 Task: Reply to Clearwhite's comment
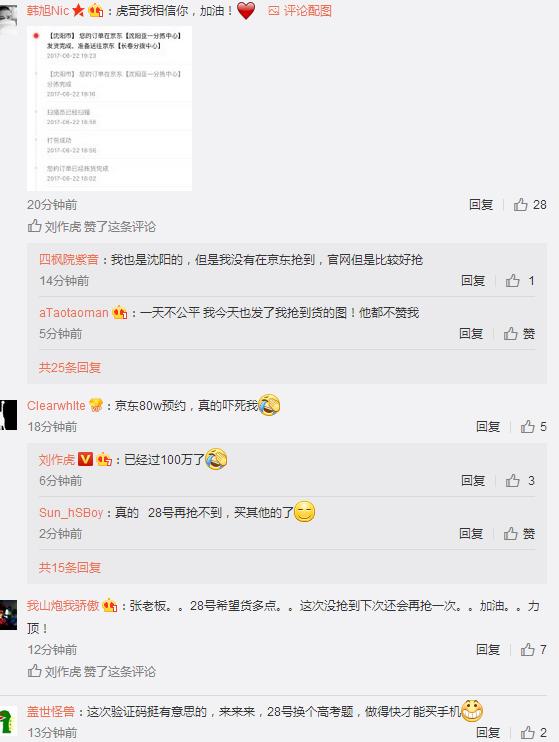click(x=488, y=427)
